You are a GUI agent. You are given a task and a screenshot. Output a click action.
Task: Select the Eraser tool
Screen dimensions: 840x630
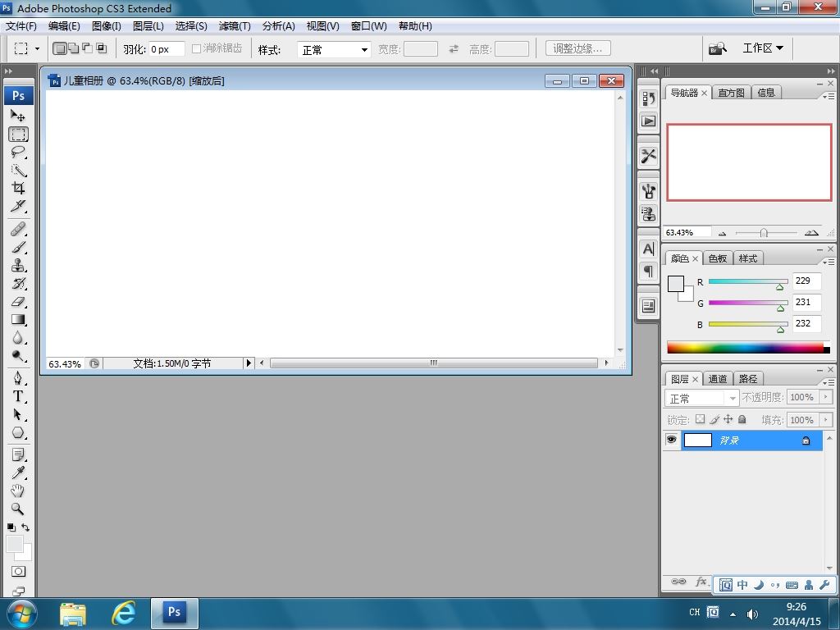coord(18,302)
